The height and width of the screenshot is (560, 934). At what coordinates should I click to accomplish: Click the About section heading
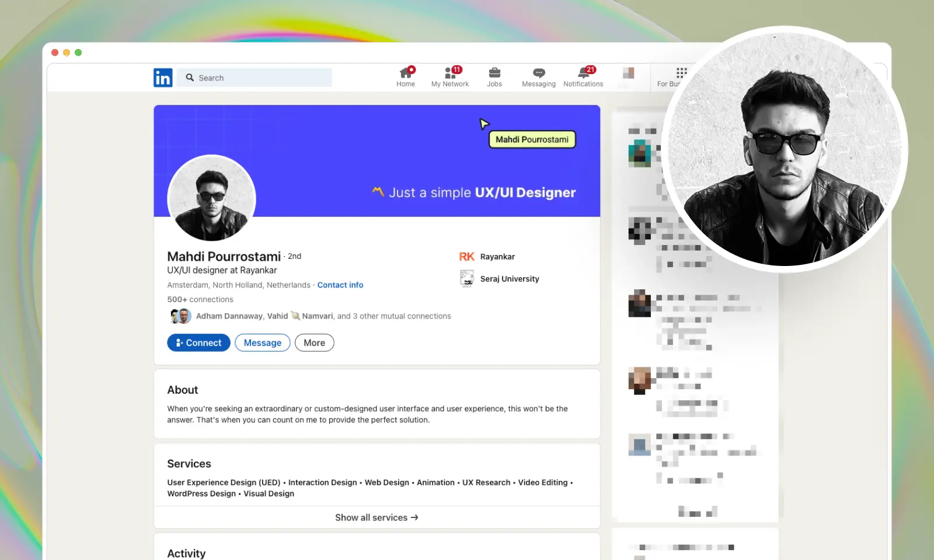click(x=183, y=390)
